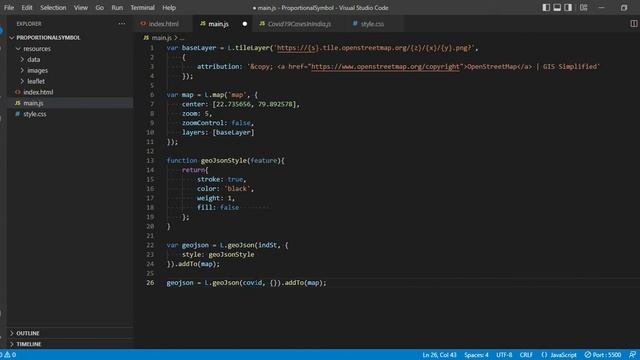The height and width of the screenshot is (360, 640).
Task: Expand the images folder
Action: pos(37,71)
